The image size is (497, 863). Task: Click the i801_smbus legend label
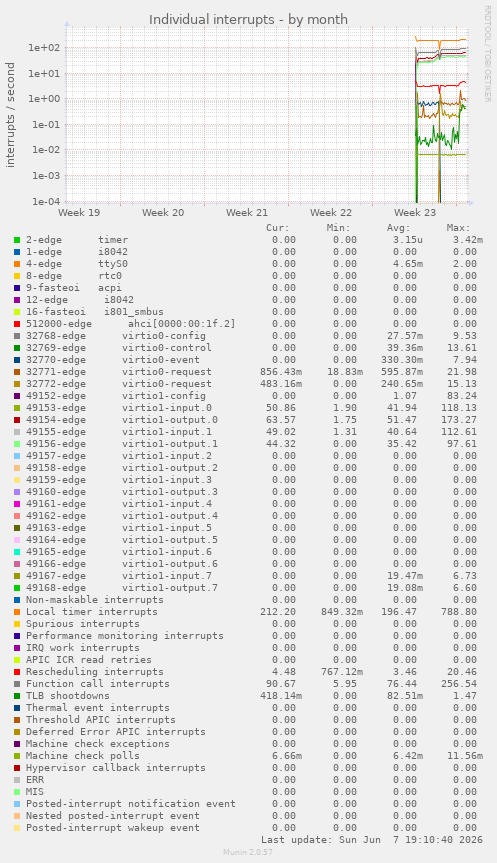(134, 312)
